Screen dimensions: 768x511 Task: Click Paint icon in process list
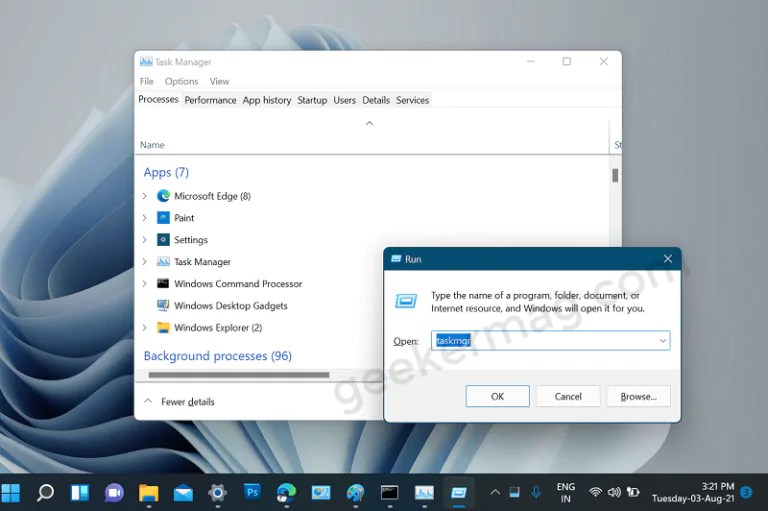point(163,218)
